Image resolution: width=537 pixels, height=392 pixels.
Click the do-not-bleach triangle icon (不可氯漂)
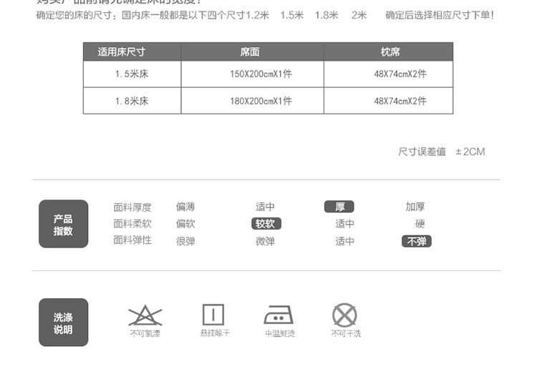coord(145,315)
